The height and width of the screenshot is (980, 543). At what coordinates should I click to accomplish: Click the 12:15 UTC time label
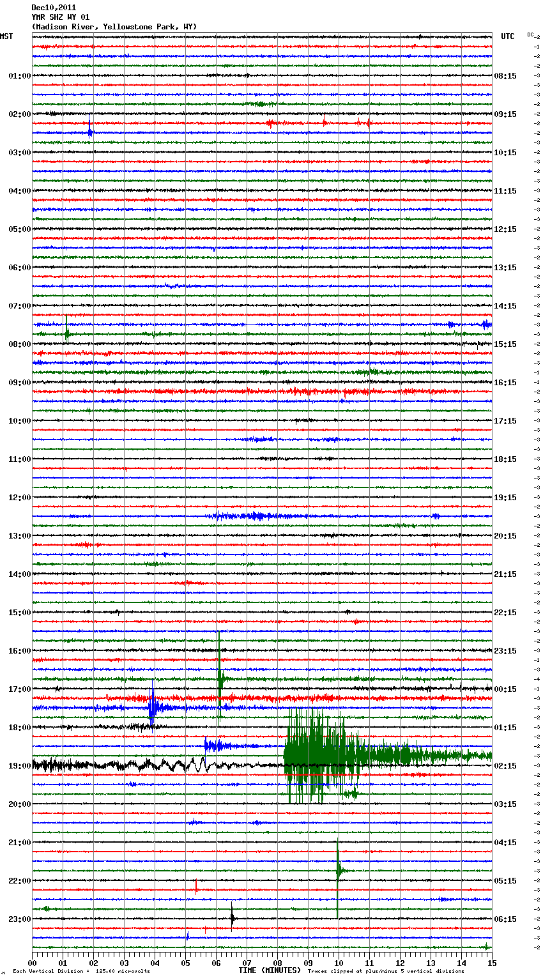pyautogui.click(x=505, y=229)
